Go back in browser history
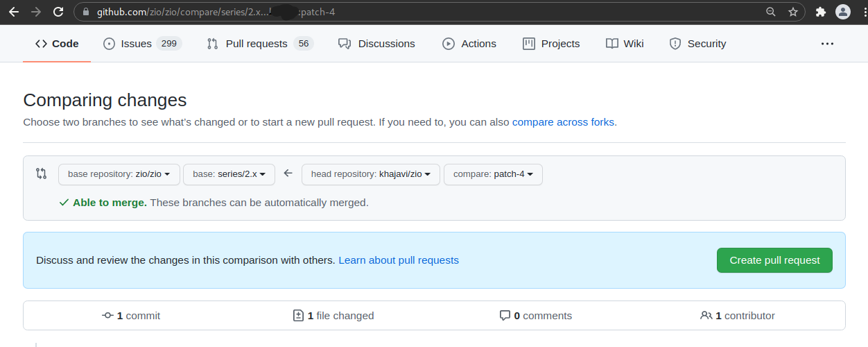868x347 pixels. coord(13,12)
